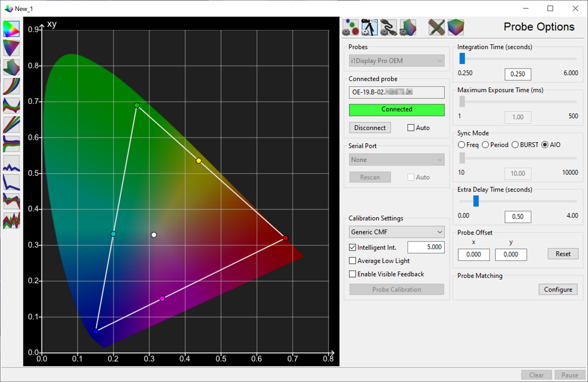
Task: Click the ruler and pencil tools icon
Action: click(x=436, y=27)
